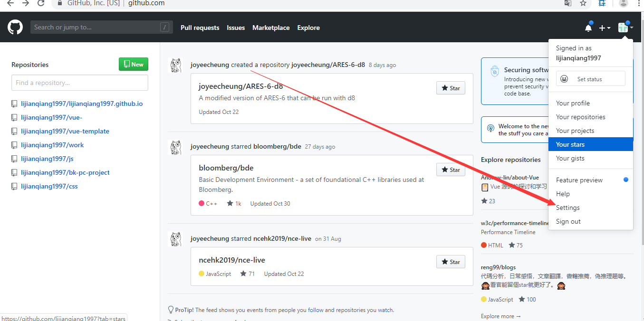
Task: Click the Search or jump to box
Action: click(102, 27)
